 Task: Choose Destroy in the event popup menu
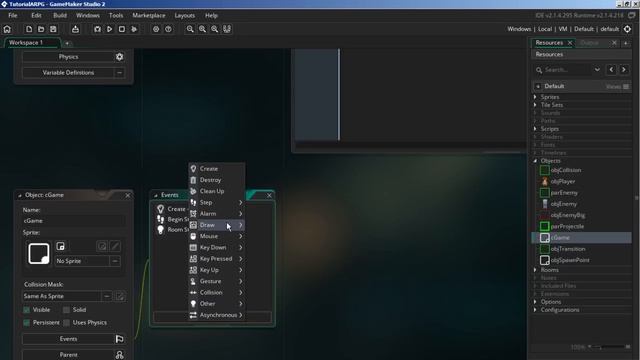tap(217, 180)
